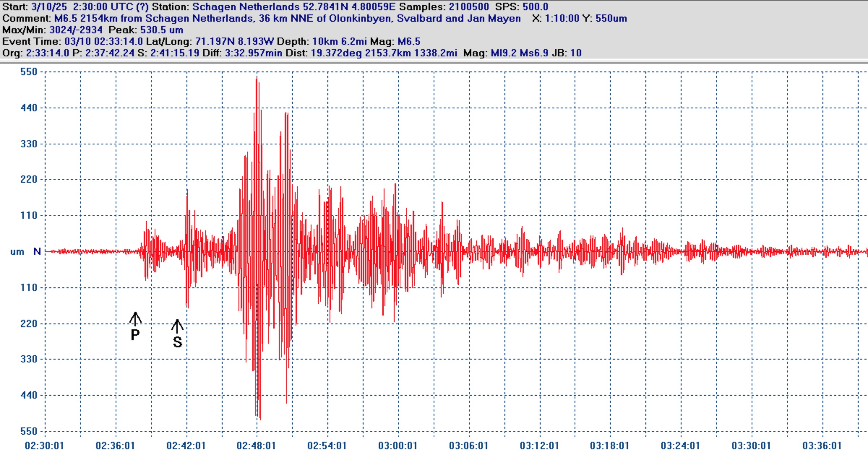The height and width of the screenshot is (452, 868).
Task: Click the Peak 530.5 um value
Action: coord(162,30)
